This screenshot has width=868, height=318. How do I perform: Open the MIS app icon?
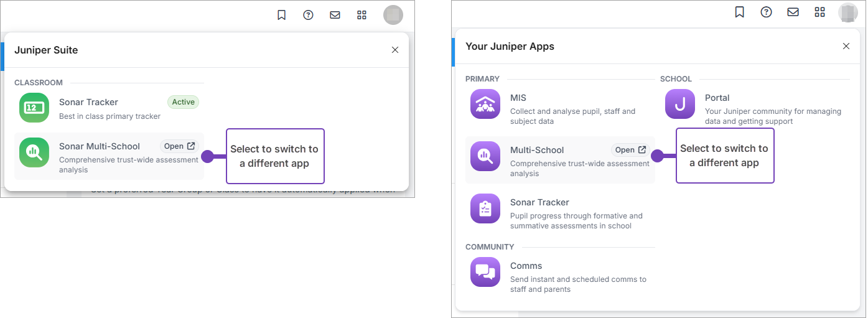click(485, 104)
